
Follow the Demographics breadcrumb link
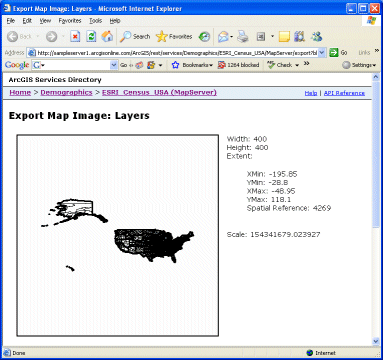click(x=66, y=92)
